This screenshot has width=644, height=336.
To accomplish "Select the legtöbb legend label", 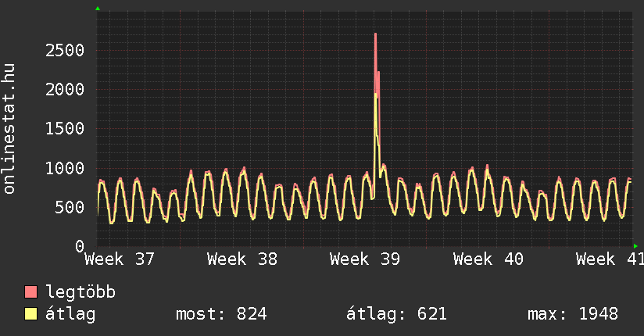I will click(80, 292).
